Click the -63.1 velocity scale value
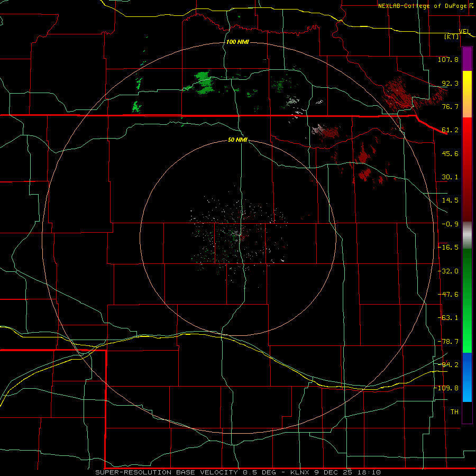 pos(448,318)
